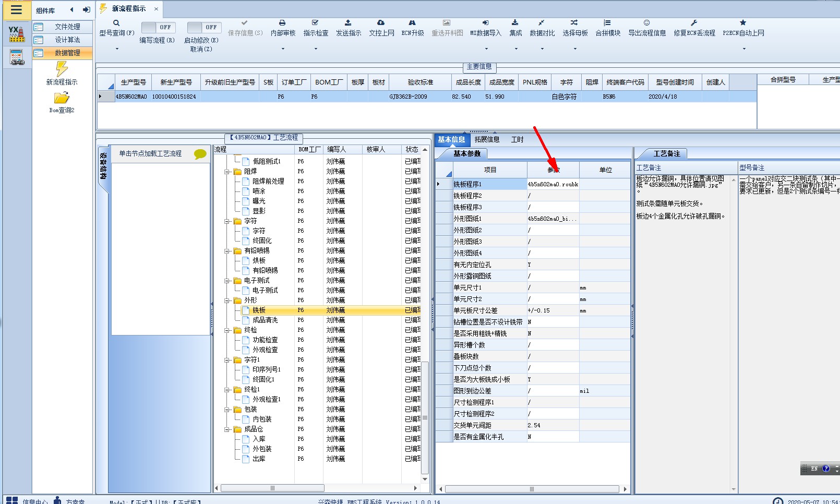
Task: Click the P2ECN自动上网 star icon
Action: [x=743, y=23]
